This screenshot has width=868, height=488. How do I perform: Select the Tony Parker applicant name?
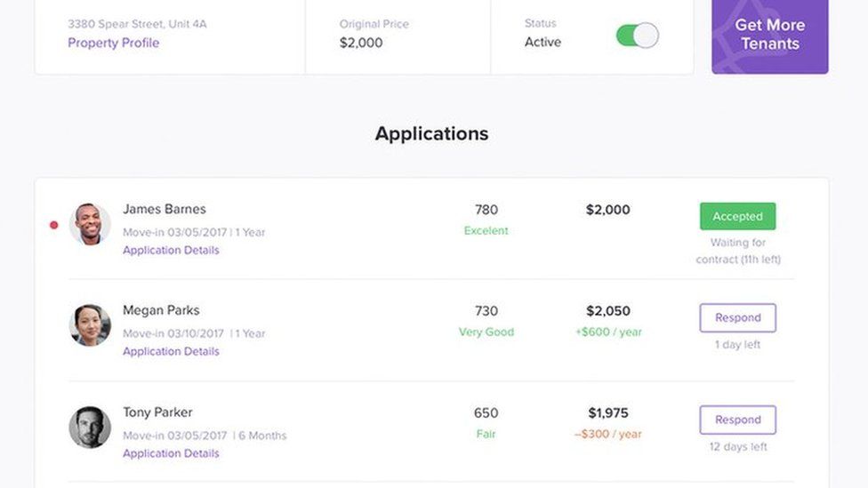[x=157, y=412]
